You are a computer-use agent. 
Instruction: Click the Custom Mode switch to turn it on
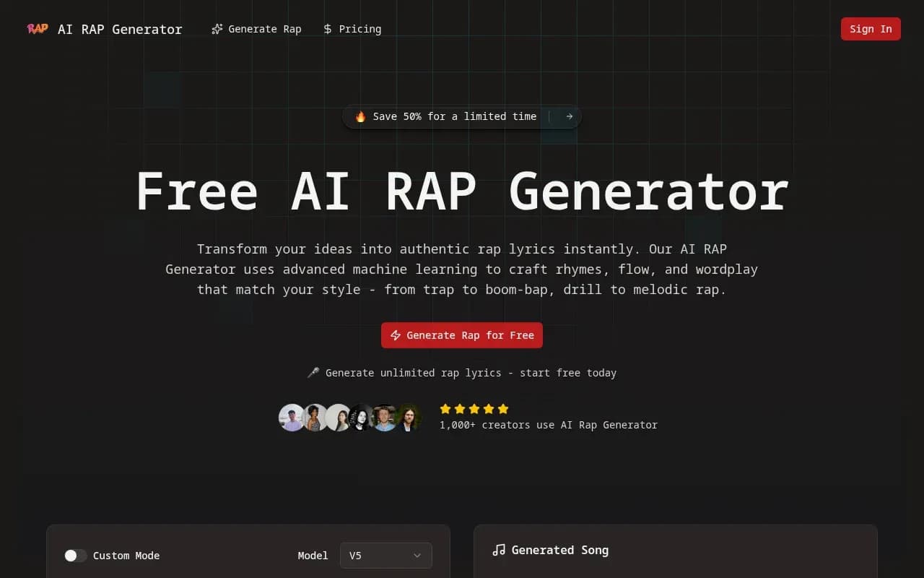tap(75, 556)
